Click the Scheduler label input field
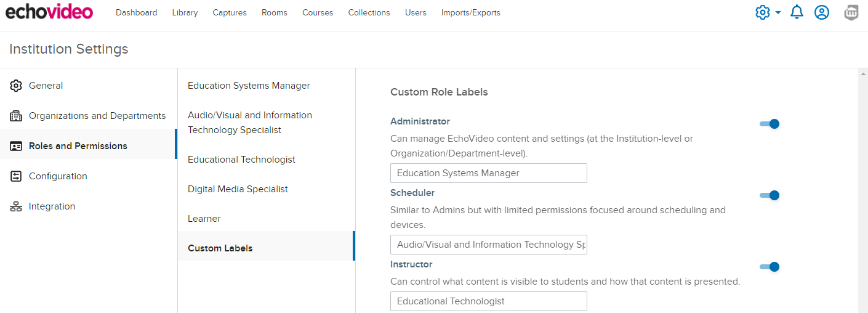868x313 pixels. 489,245
